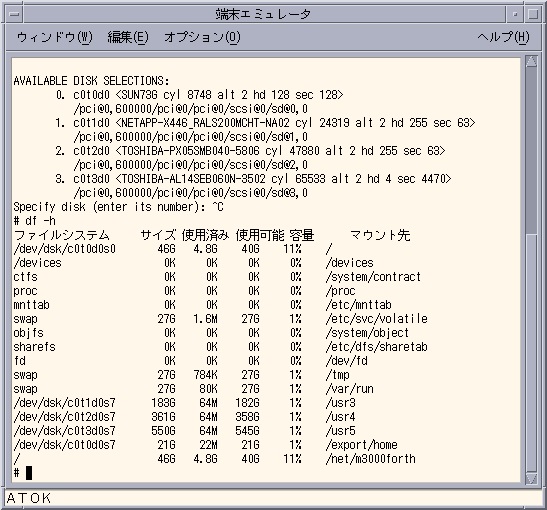547x510 pixels.
Task: Click the ATOK input status bar
Action: [x=273, y=498]
